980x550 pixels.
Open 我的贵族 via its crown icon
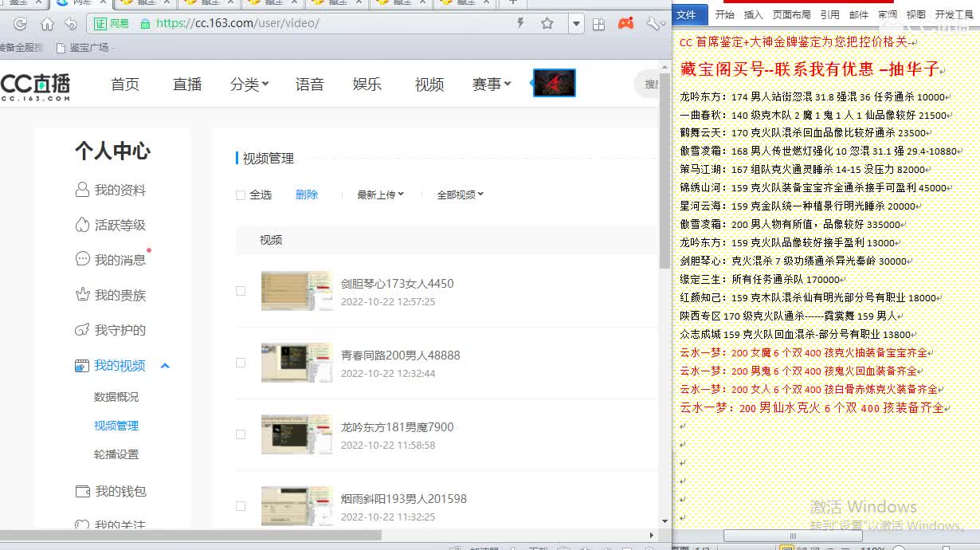point(81,295)
